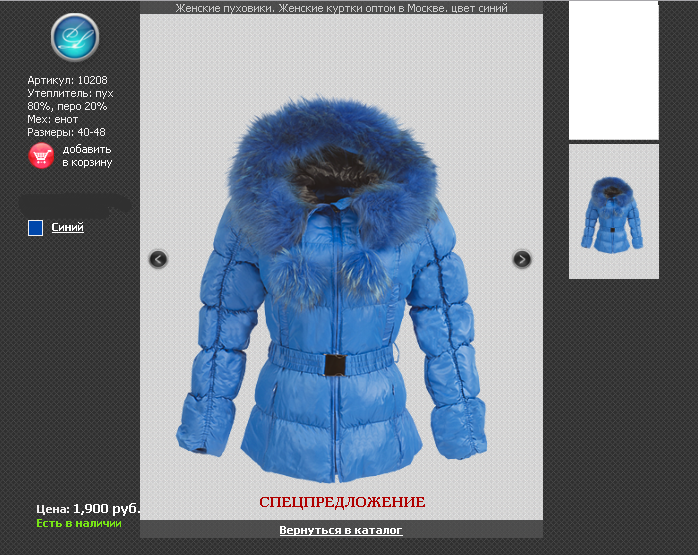
Task: Click the 'Размеры: 40-48' text
Action: [66, 132]
